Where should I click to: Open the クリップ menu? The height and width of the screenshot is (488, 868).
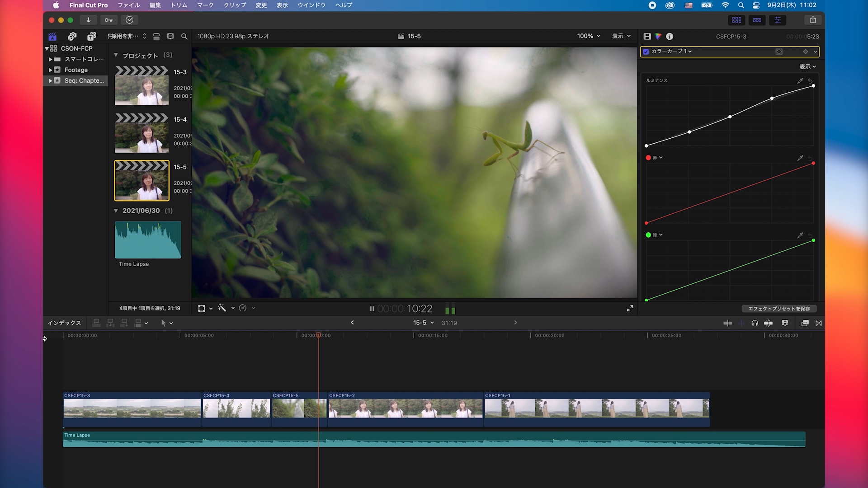coord(235,5)
